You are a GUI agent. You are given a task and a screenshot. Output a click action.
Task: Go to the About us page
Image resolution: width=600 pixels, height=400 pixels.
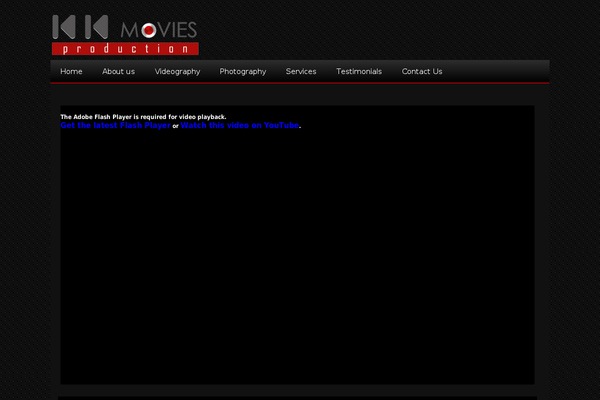tap(118, 72)
